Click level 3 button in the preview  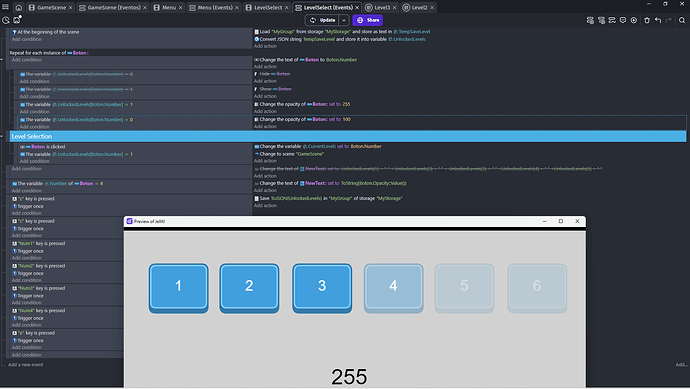pyautogui.click(x=322, y=288)
